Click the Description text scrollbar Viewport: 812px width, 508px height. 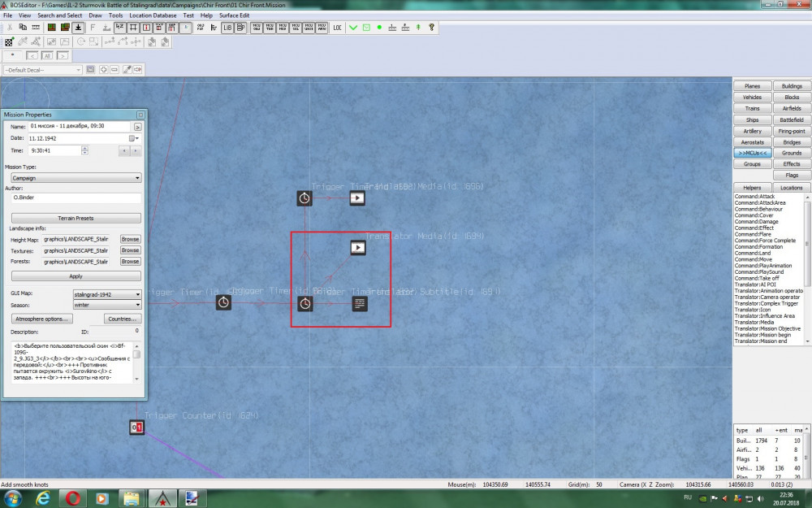click(x=136, y=362)
